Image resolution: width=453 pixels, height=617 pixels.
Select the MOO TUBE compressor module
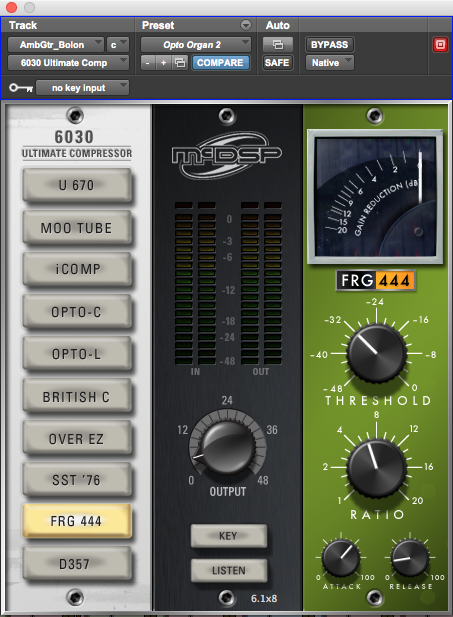77,227
